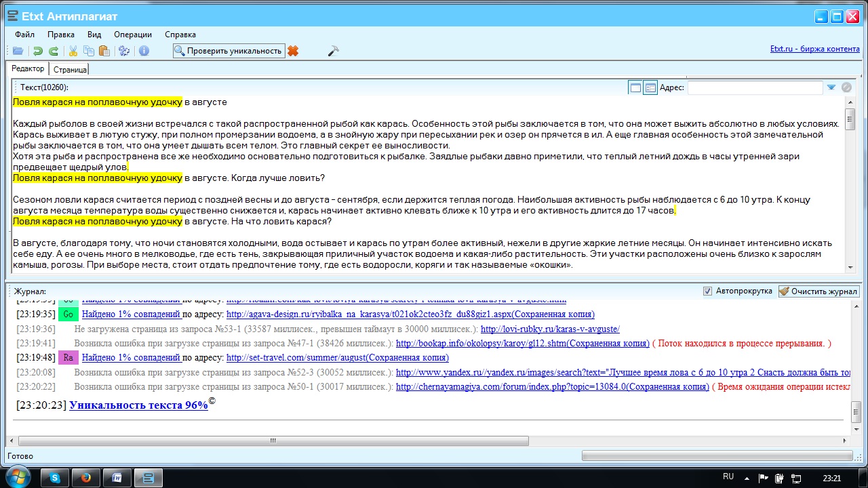Viewport: 868px width, 488px height.
Task: Click the Готово status bar text
Action: pos(22,456)
